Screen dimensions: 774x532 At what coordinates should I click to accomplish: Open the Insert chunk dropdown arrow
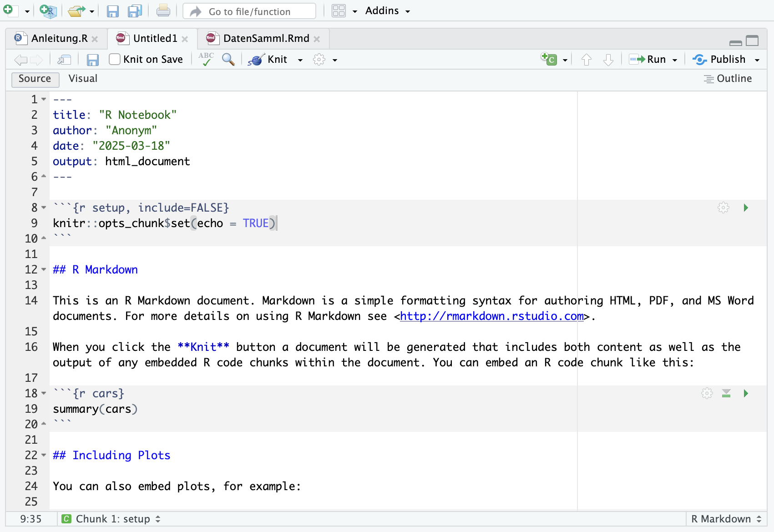pyautogui.click(x=565, y=60)
